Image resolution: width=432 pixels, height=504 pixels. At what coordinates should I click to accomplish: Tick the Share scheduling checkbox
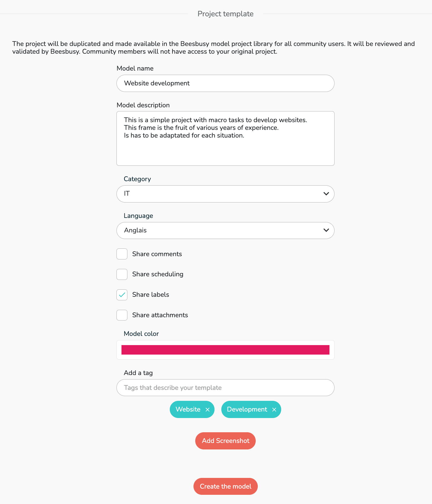point(122,275)
